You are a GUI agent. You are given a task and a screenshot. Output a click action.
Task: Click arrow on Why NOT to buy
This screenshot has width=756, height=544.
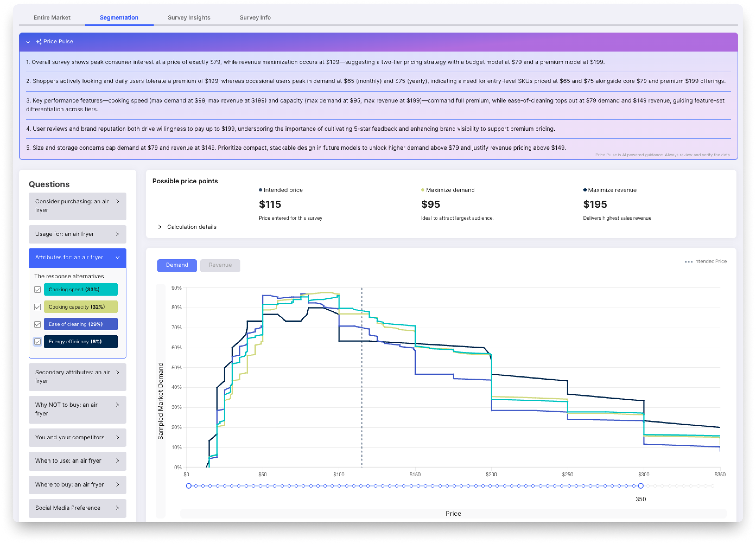117,405
